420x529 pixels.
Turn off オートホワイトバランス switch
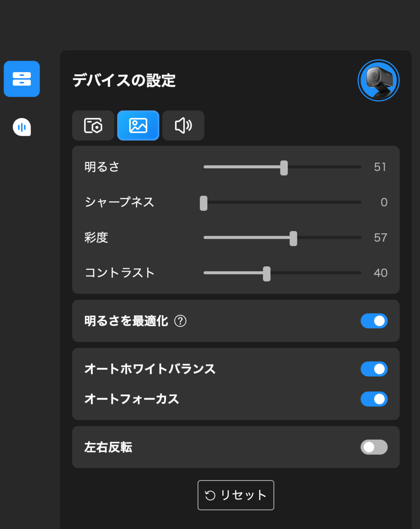click(x=374, y=369)
